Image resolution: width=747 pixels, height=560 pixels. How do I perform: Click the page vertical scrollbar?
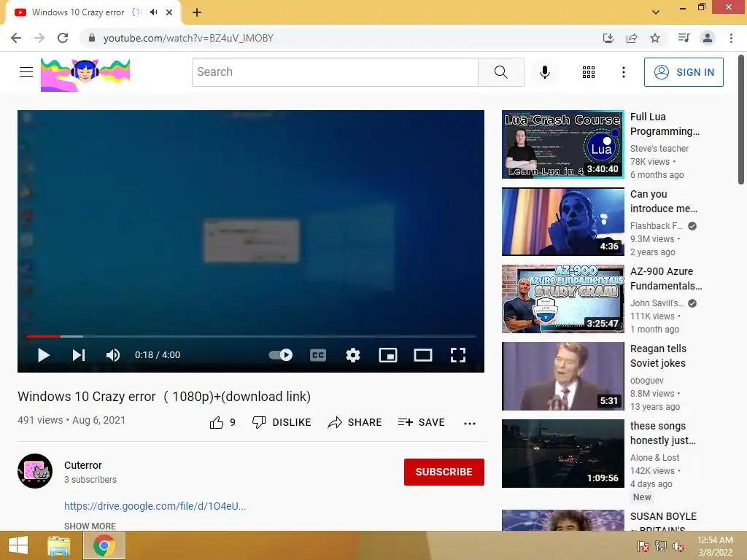741,120
